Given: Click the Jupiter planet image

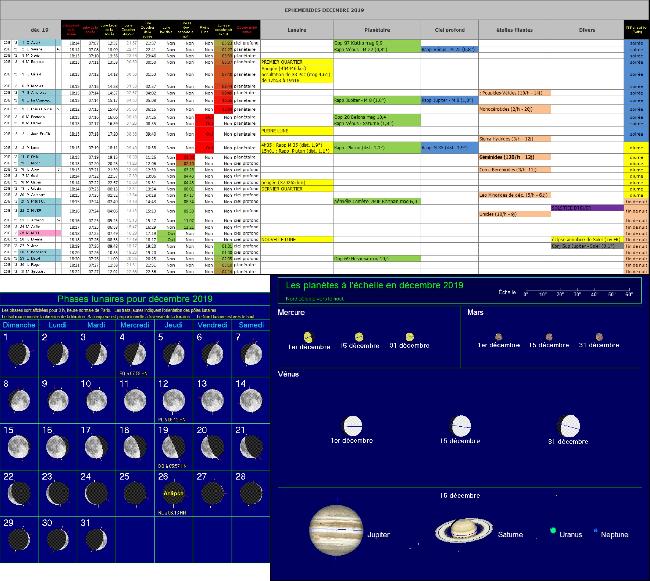Looking at the screenshot, I should coord(336,530).
